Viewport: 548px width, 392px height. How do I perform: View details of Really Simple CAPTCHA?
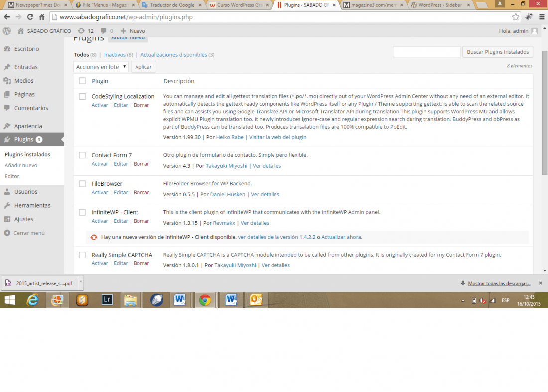pyautogui.click(x=276, y=265)
